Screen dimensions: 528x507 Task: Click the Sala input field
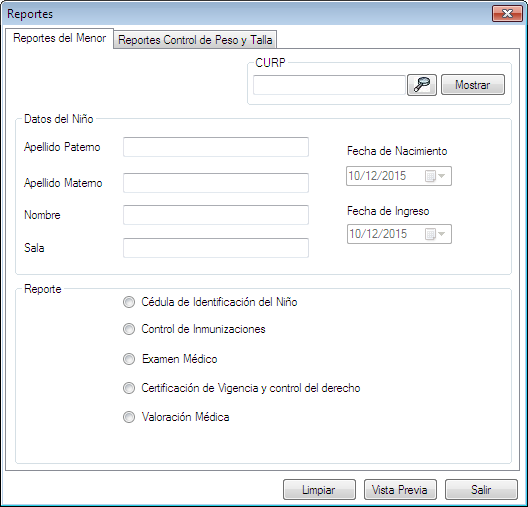click(216, 248)
